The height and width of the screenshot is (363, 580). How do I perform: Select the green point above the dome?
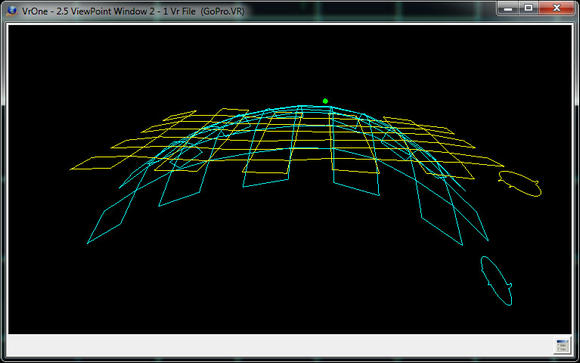coord(325,101)
